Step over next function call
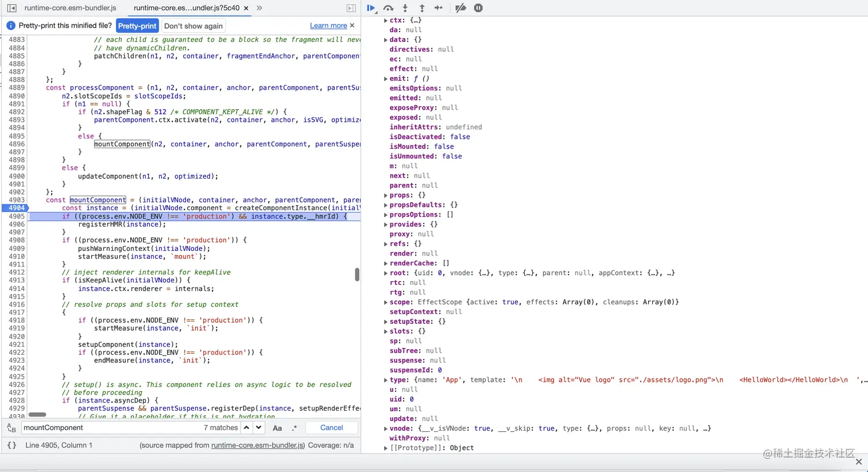The height and width of the screenshot is (472, 868). click(x=389, y=8)
